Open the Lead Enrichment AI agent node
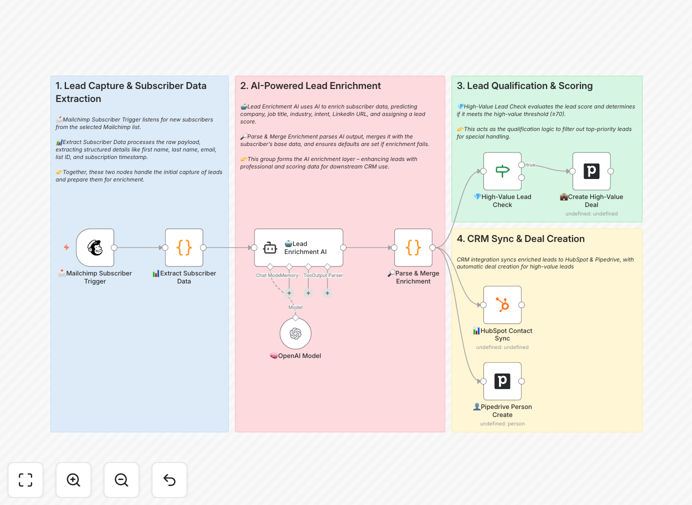The image size is (692, 505). 299,248
